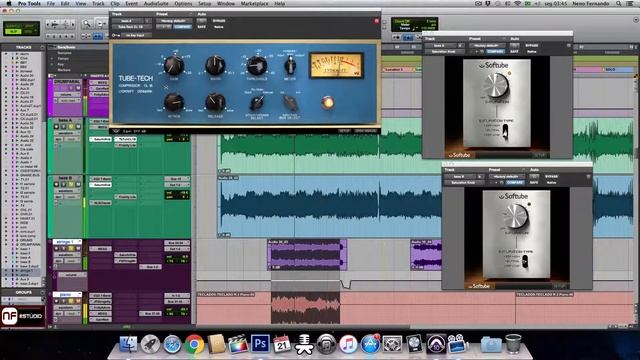Adjust the Threshold knob on Tube-Tech compressor
This screenshot has height=360, width=640.
257,65
